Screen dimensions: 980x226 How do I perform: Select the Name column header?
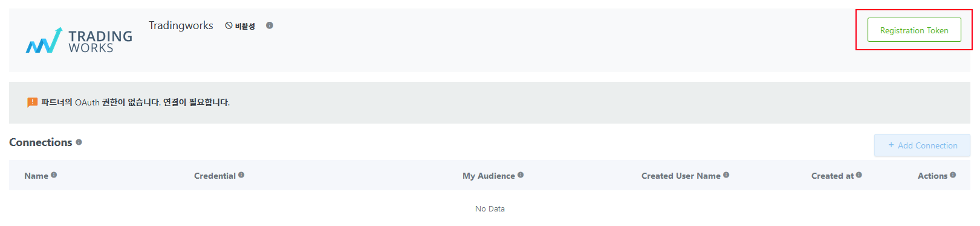(36, 176)
